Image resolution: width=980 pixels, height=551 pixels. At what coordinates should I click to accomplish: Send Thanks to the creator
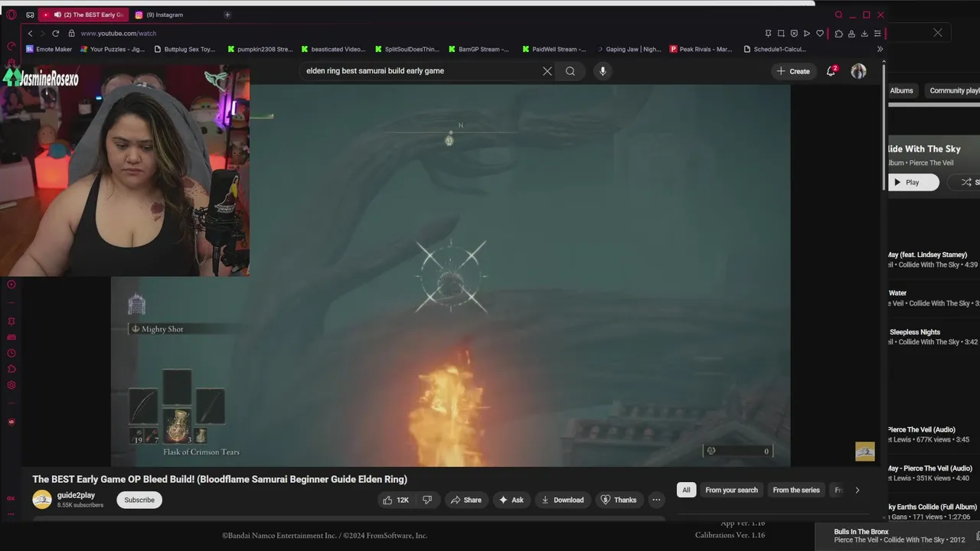tap(619, 500)
